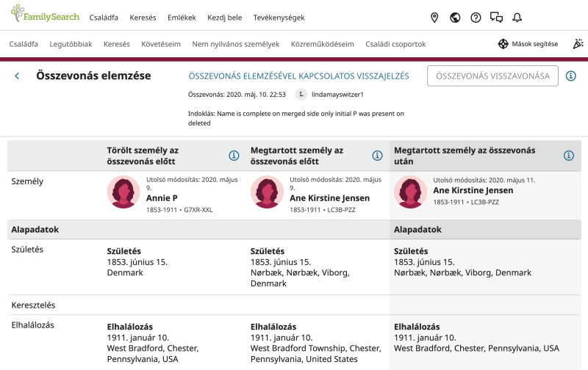Viewport: 588px width, 370px height.
Task: Click avatar of Ane Kirstine Jensen before merge
Action: 267,192
